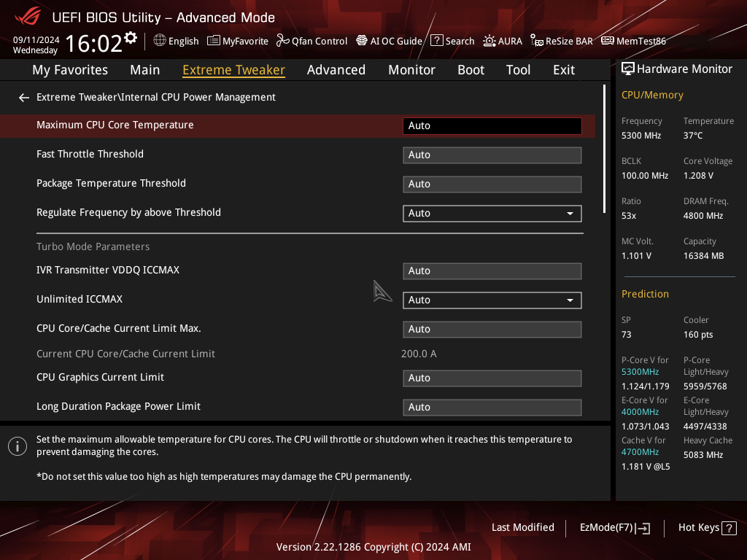747x560 pixels.
Task: Open the Boot menu tab
Action: 471,69
